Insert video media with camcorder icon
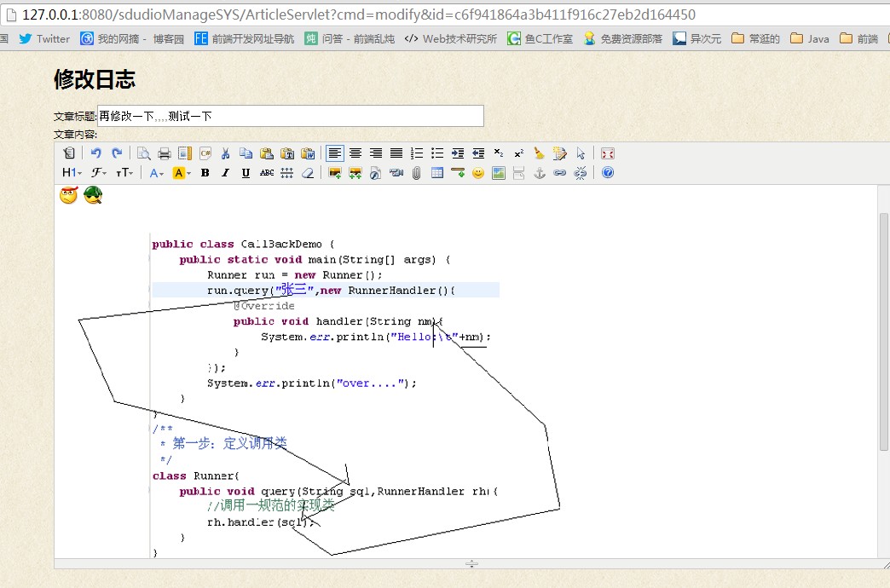The height and width of the screenshot is (588, 890). pos(396,172)
